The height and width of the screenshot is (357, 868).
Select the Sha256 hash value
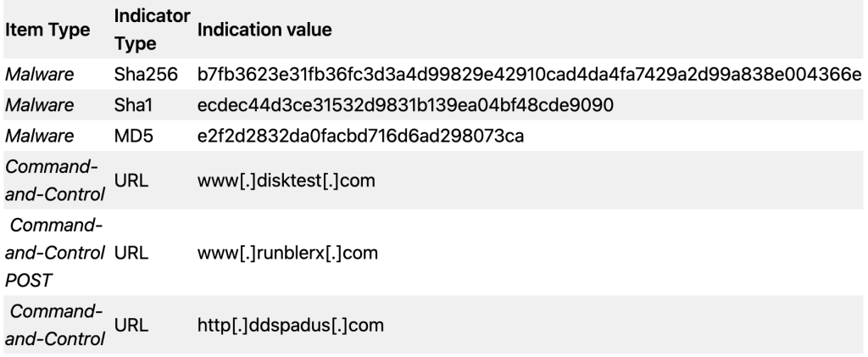click(x=529, y=74)
